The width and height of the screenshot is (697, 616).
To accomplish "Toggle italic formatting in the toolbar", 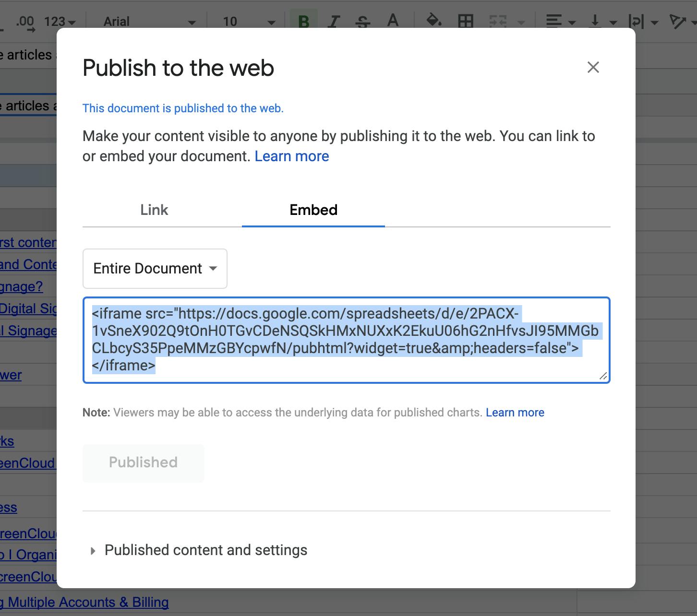I will 334,21.
